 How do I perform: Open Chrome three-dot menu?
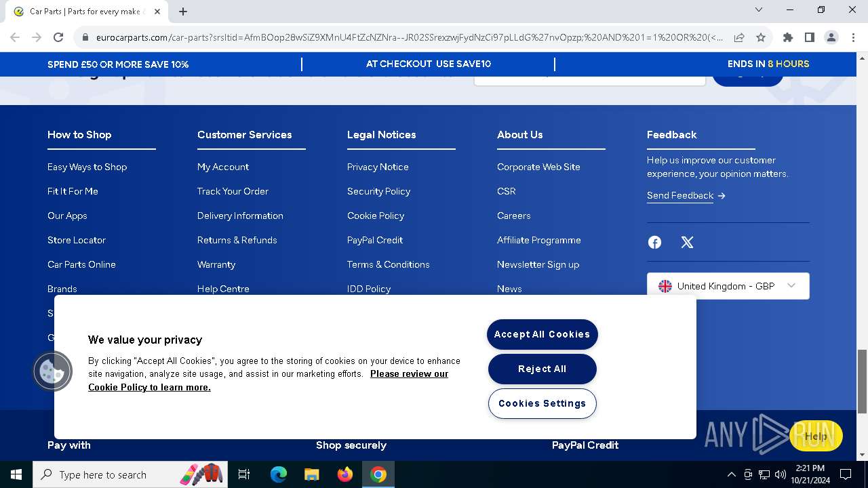tap(852, 37)
